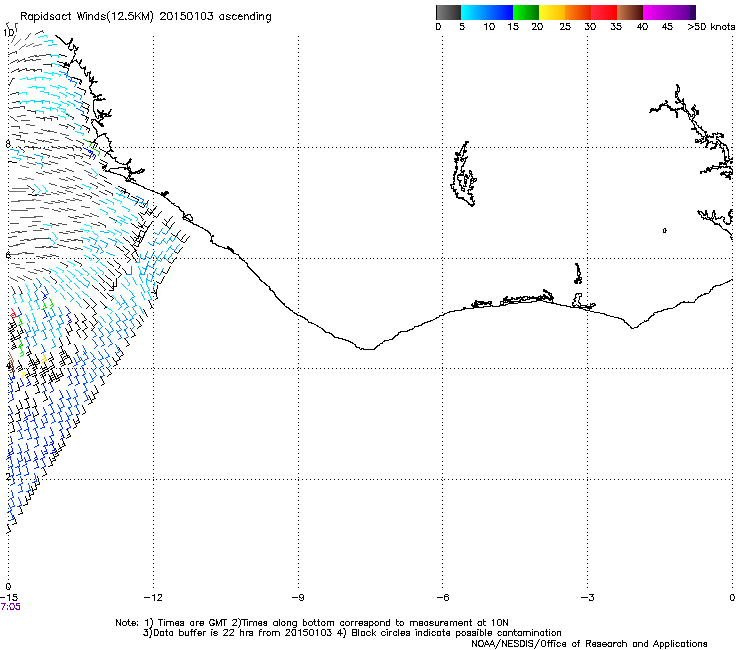Click the 'Times are GMT' note line
This screenshot has width=740, height=650.
point(312,623)
